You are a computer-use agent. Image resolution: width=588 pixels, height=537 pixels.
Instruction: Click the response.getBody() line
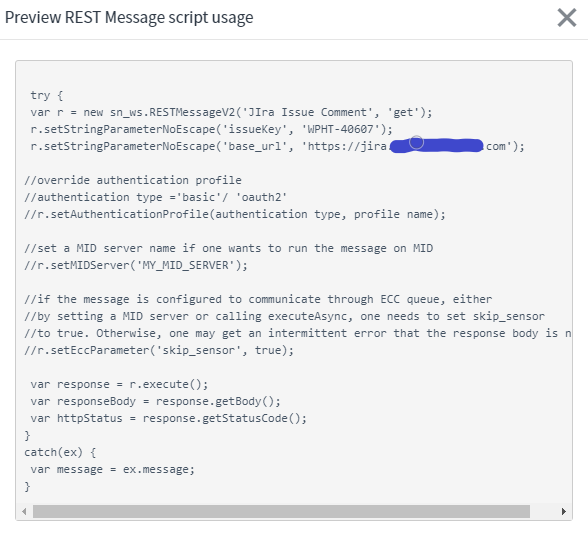155,401
